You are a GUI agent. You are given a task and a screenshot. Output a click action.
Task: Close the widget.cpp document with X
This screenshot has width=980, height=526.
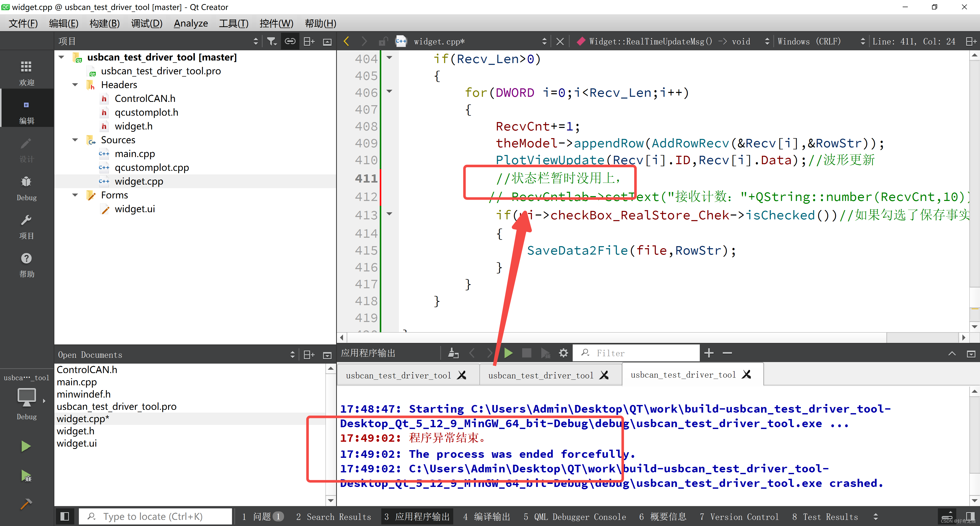pos(560,41)
